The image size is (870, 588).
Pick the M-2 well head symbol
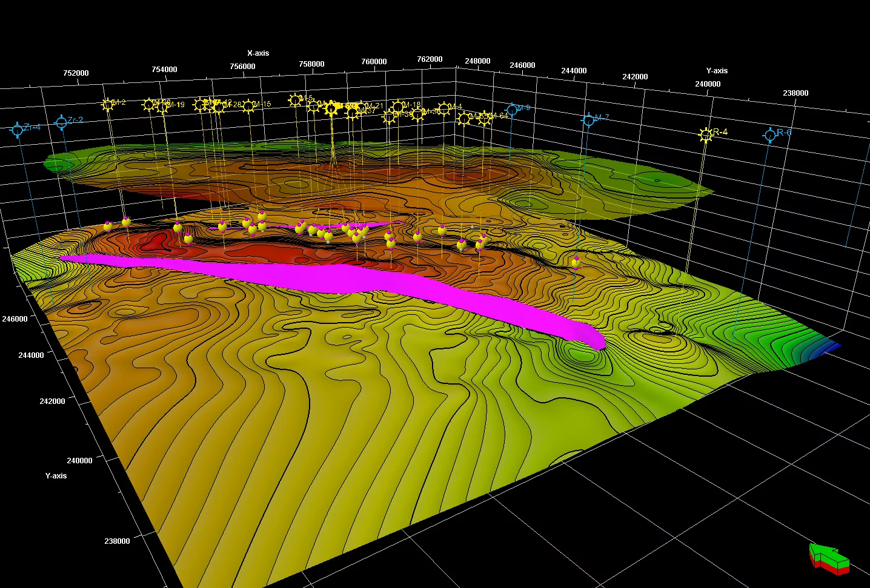(x=108, y=104)
